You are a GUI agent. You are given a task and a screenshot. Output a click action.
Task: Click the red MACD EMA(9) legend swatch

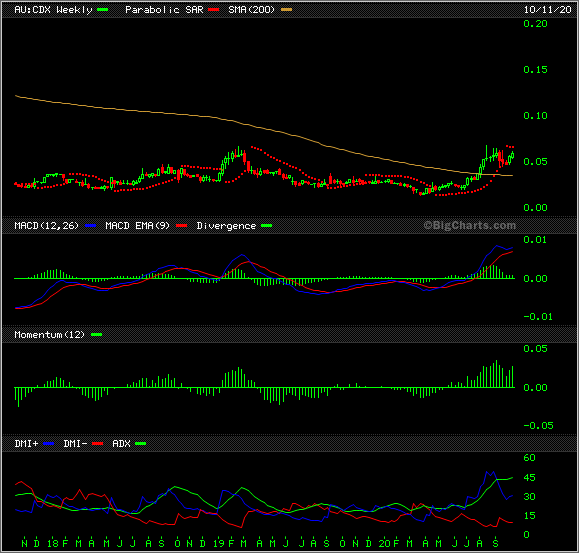click(182, 226)
